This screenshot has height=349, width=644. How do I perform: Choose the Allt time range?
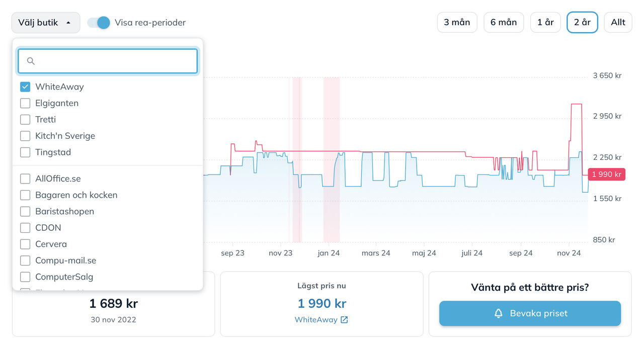tap(618, 22)
